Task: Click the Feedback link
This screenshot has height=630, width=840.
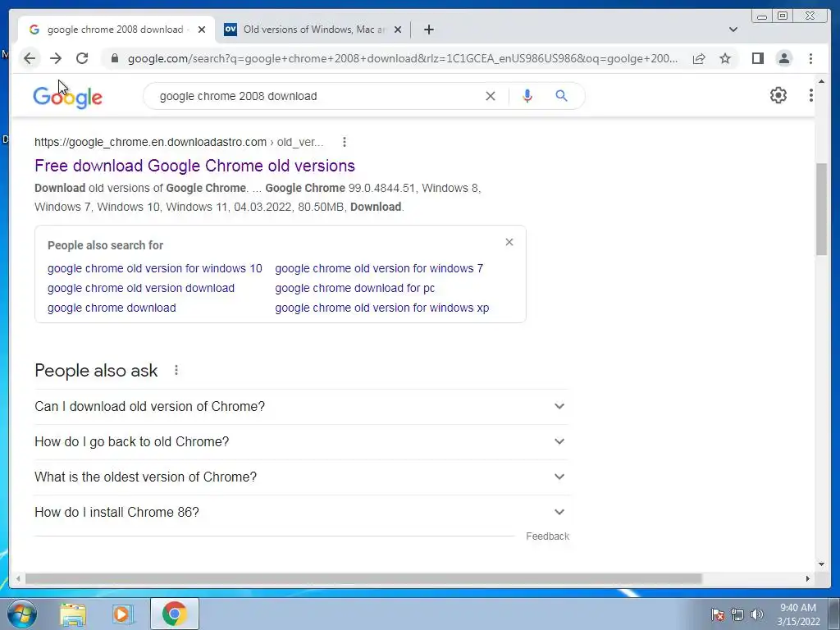Action: [547, 536]
